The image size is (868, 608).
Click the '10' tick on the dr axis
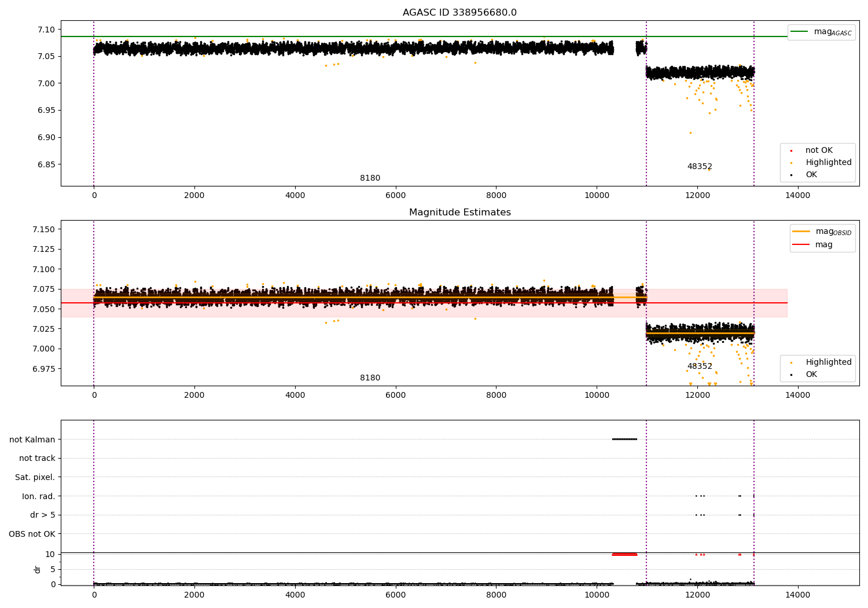[50, 554]
